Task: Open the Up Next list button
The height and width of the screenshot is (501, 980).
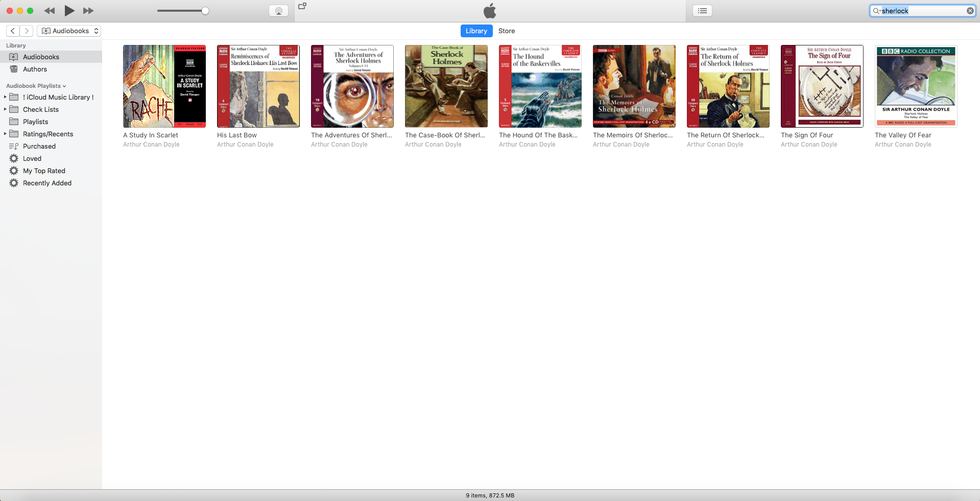Action: tap(703, 11)
